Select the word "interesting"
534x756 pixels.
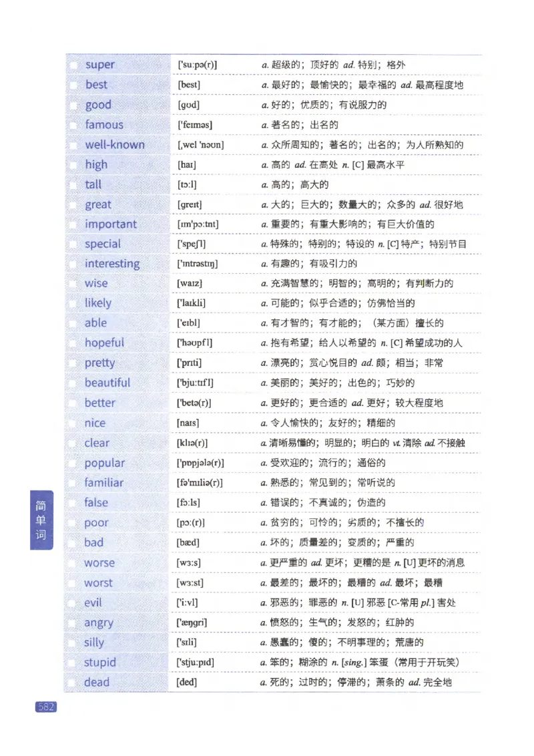[112, 264]
